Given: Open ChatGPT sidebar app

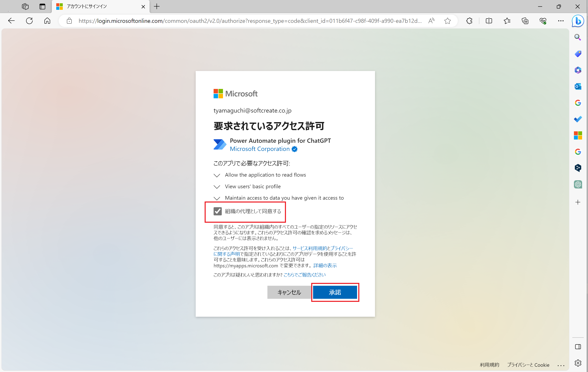Looking at the screenshot, I should pos(578,184).
